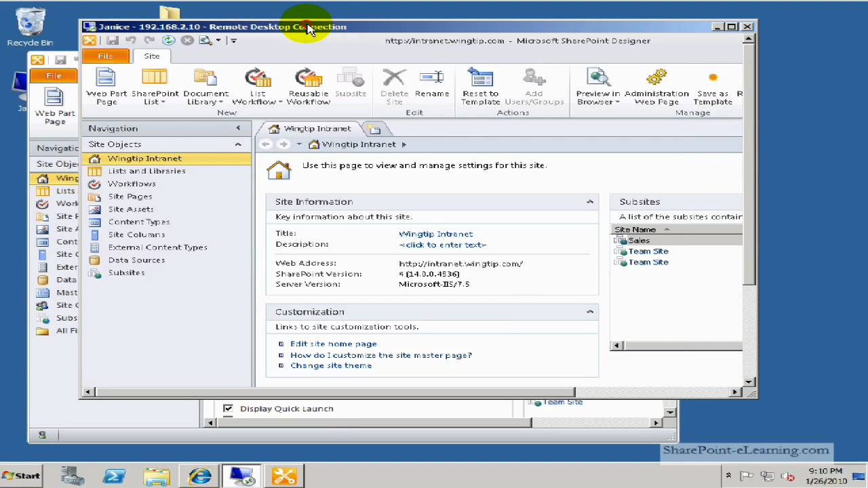Open the File tab in front window

pos(105,56)
